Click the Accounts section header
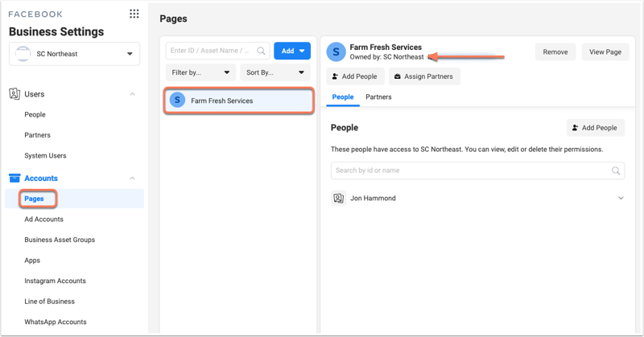 click(74, 178)
